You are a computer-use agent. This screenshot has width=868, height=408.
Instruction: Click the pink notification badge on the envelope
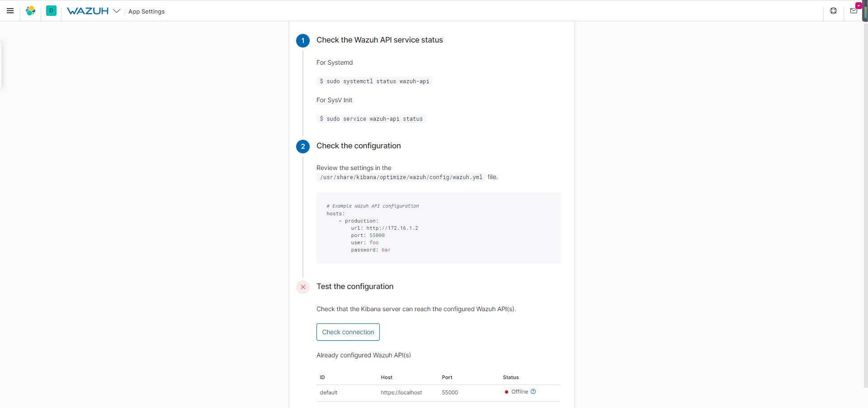859,5
